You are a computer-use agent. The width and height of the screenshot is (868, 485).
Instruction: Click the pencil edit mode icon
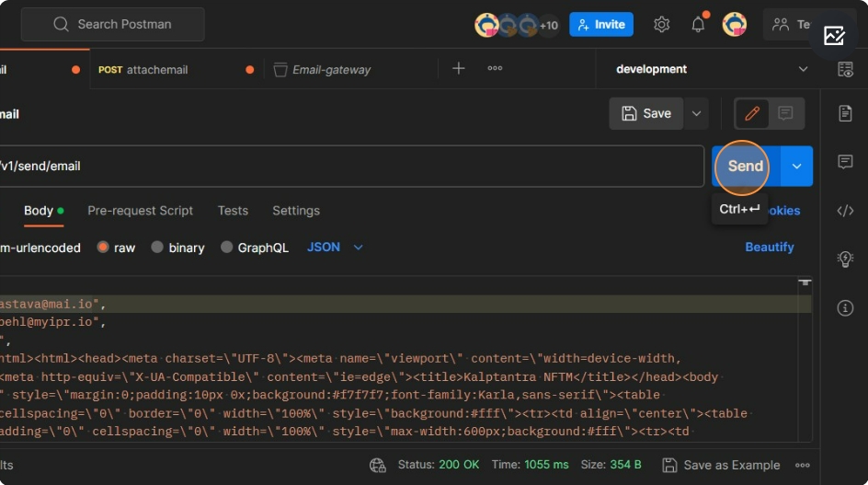click(x=752, y=113)
